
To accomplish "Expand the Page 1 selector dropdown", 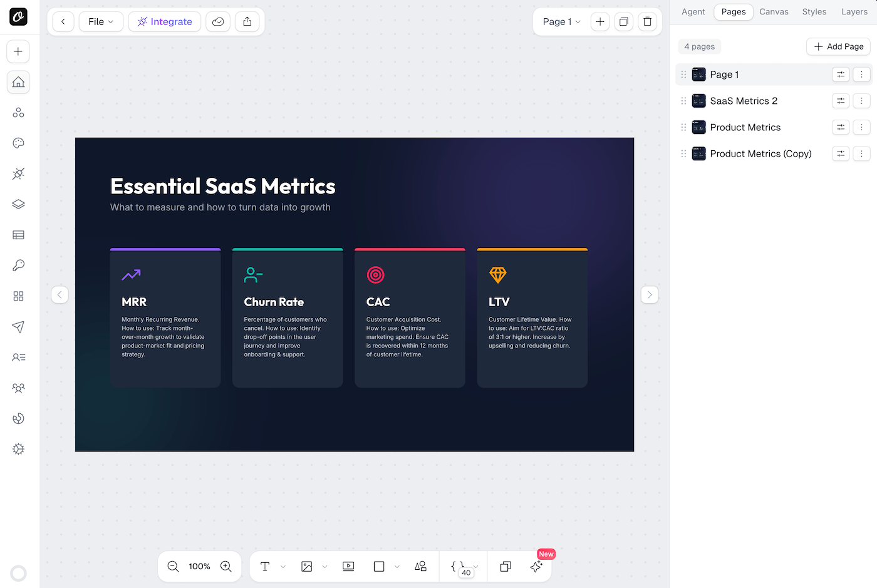I will [x=561, y=21].
